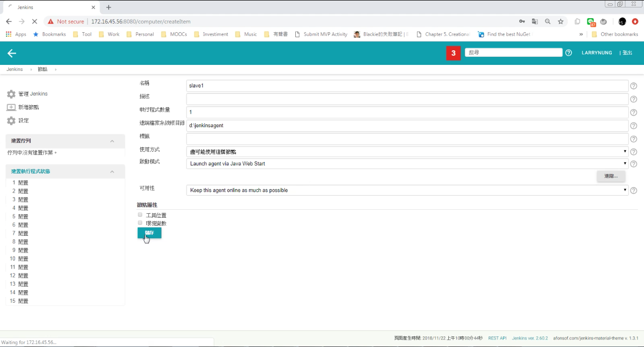Image resolution: width=644 pixels, height=347 pixels.
Task: Click the 搜尋 search box in header
Action: [513, 53]
